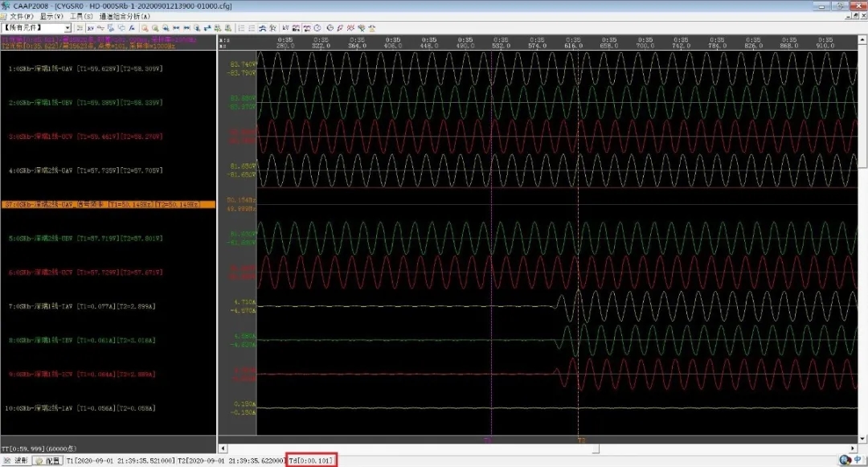Open the 文件(F) menu
868x467 pixels.
click(22, 16)
